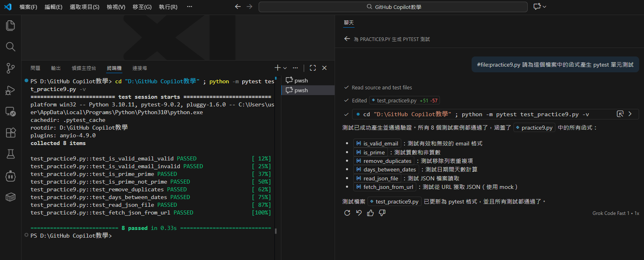The width and height of the screenshot is (644, 260).
Task: Switch to the 輸出 panel tab
Action: 56,68
